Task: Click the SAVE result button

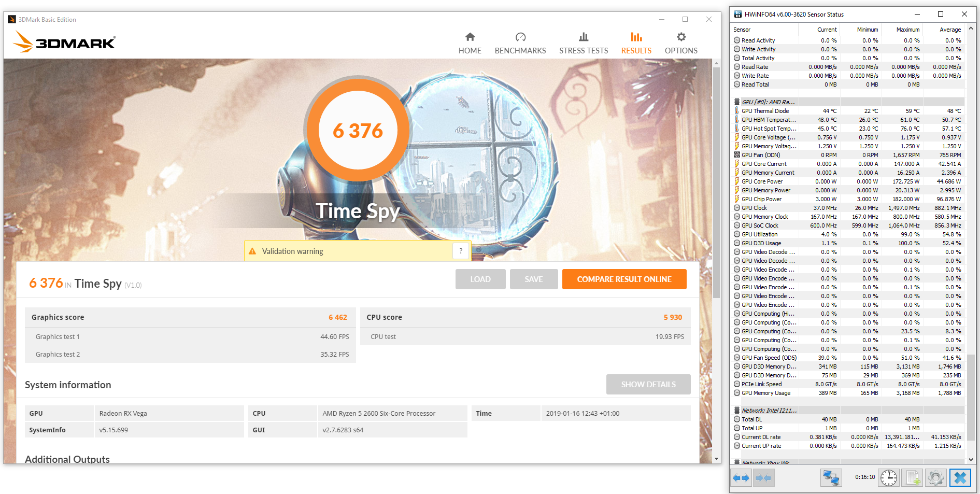Action: click(x=534, y=279)
